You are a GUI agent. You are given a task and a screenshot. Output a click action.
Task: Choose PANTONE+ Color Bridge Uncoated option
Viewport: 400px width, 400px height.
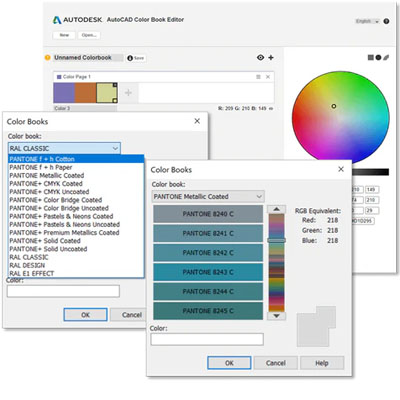tap(76, 208)
